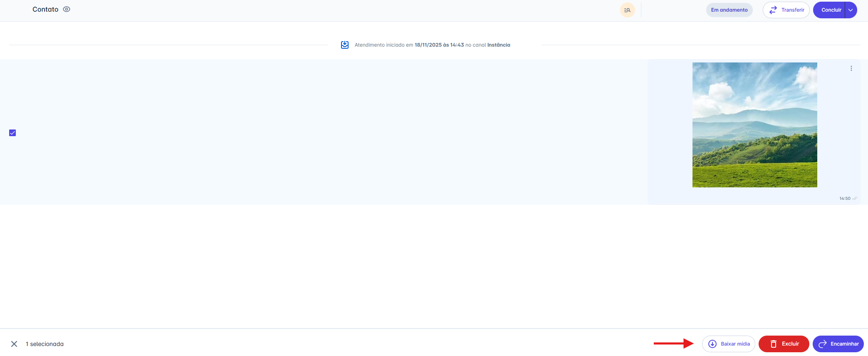Delete the message with the Excluir button
868x356 pixels.
click(x=784, y=344)
